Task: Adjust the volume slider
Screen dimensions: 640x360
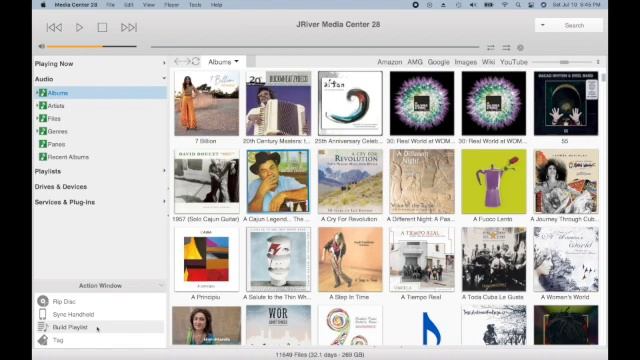Action: [x=91, y=46]
